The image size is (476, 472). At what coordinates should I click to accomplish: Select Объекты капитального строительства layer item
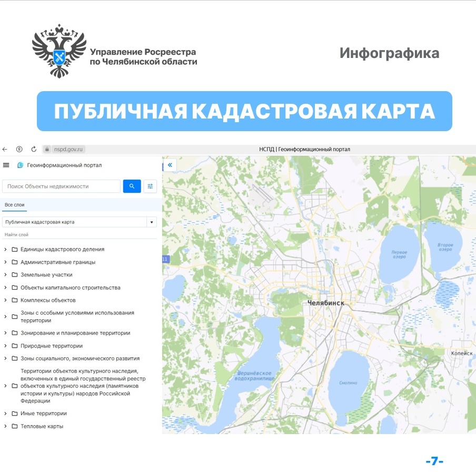[x=70, y=288]
